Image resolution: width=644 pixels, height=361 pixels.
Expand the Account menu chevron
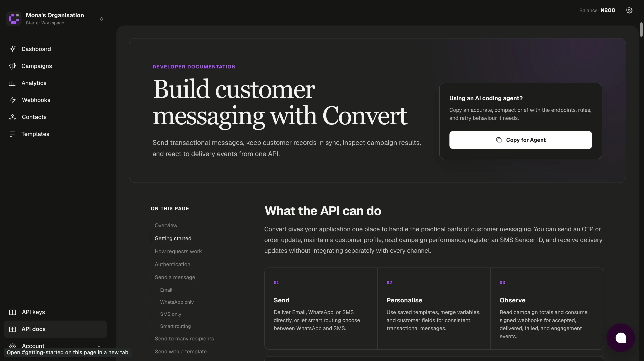pos(99,346)
